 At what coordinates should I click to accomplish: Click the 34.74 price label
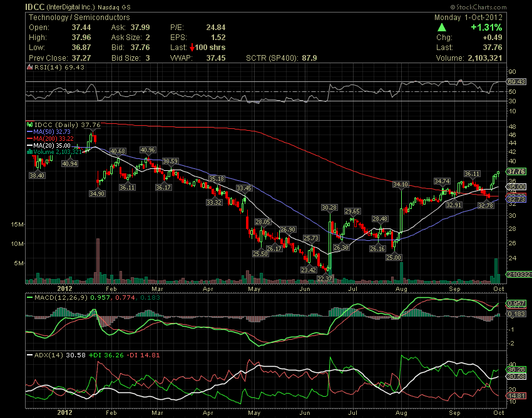coord(442,181)
